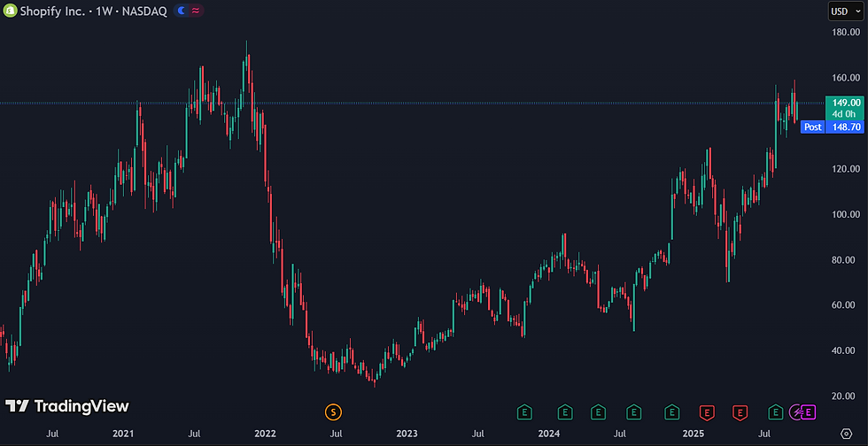This screenshot has height=446, width=868.
Task: Click the green earnings marker after Jul 2025
Action: tap(776, 411)
